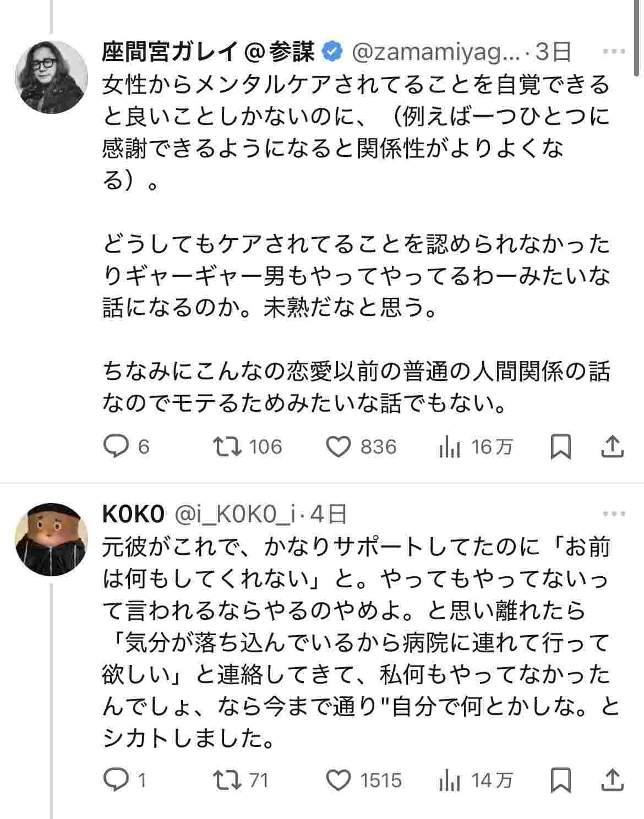Open reply icon on K0K0 tweet
Image resolution: width=644 pixels, height=819 pixels.
click(116, 780)
